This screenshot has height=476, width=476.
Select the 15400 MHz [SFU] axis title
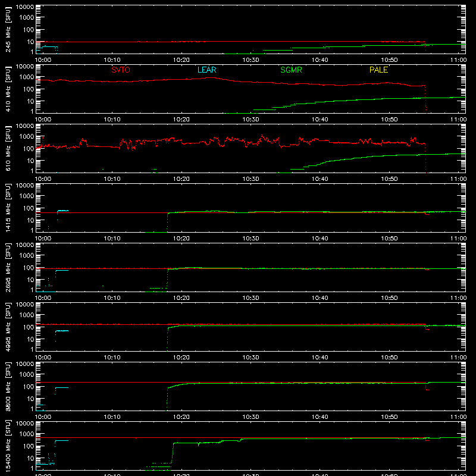[x=8, y=446]
